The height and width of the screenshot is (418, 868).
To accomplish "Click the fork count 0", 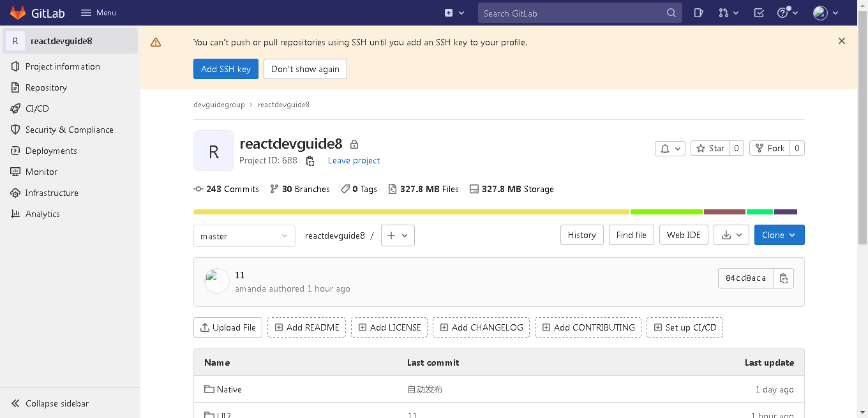I will click(x=797, y=148).
